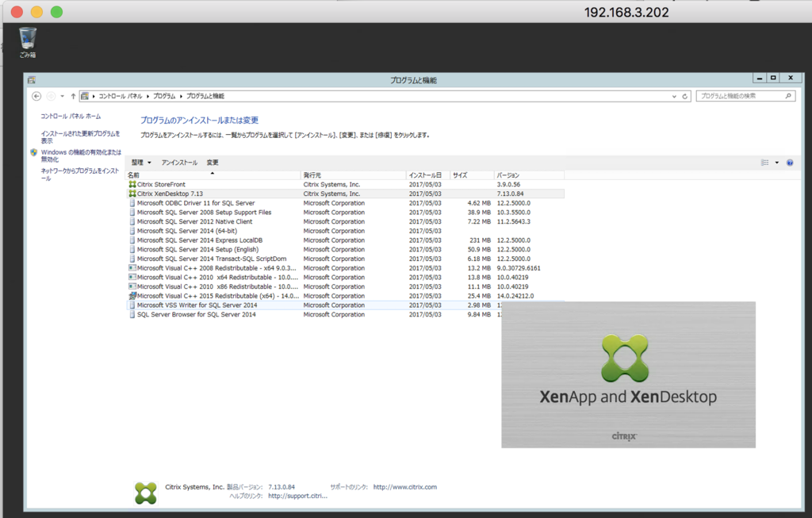
Task: Change the list view layout icon
Action: click(x=765, y=163)
